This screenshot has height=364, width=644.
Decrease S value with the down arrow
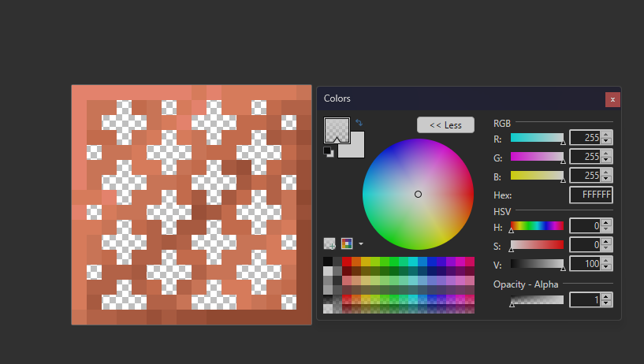(x=606, y=248)
